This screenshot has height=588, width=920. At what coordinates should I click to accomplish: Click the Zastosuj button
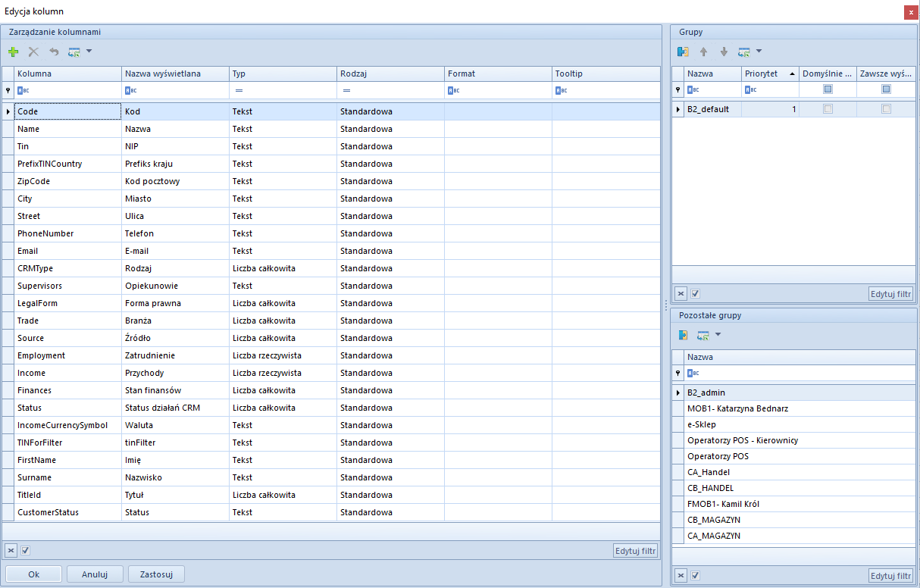(157, 574)
